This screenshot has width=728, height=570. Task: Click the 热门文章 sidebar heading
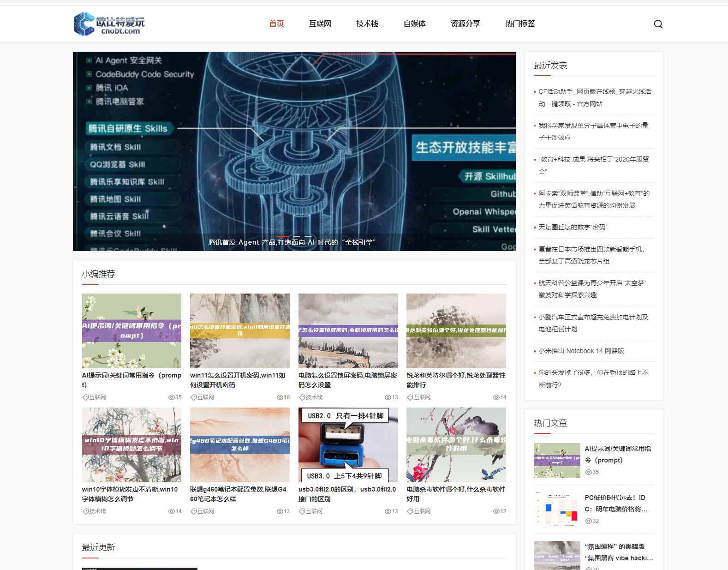[x=551, y=423]
